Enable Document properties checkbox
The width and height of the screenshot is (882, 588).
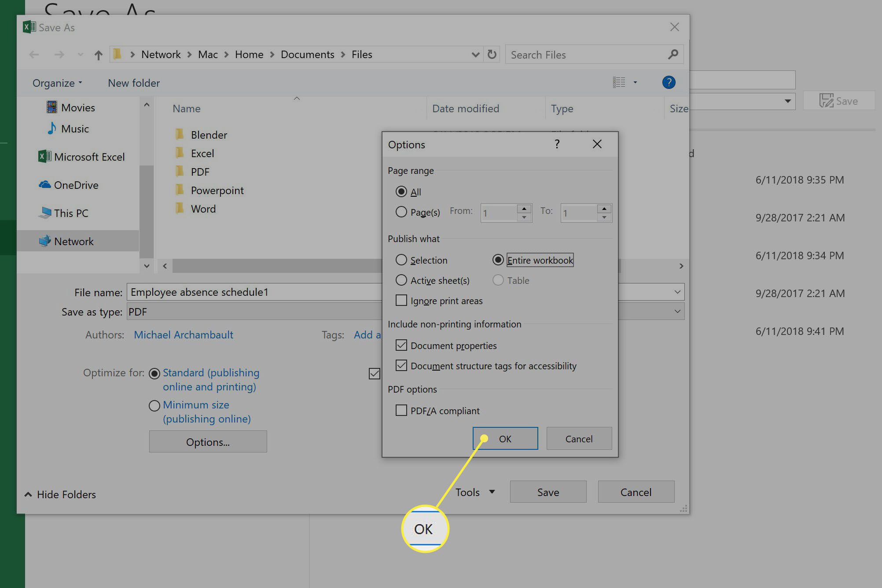tap(401, 345)
